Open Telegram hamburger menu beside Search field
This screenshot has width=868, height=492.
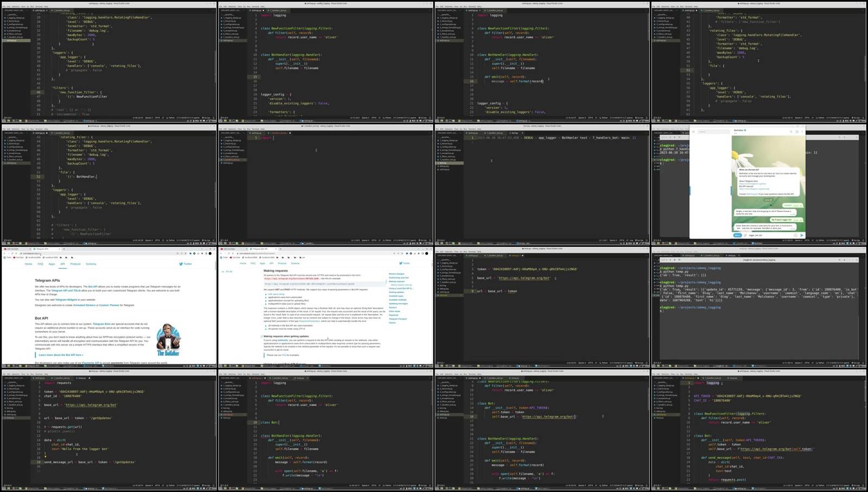[x=693, y=131]
